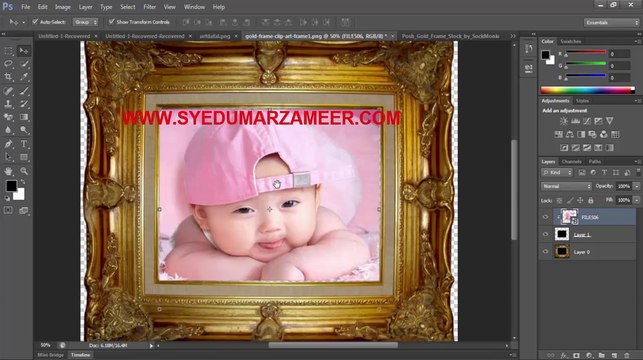Toggle layer filtering switch on/off
The height and width of the screenshot is (360, 643).
pos(638,172)
